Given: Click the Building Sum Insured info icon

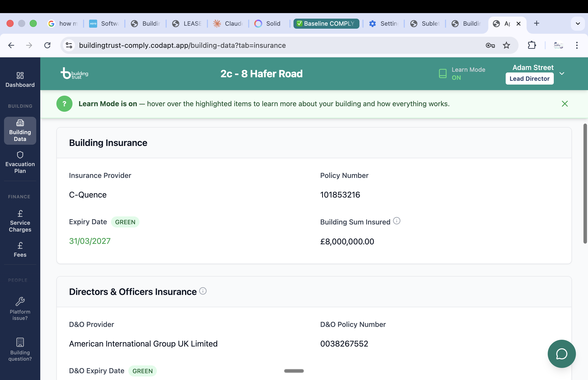Looking at the screenshot, I should click(x=397, y=221).
